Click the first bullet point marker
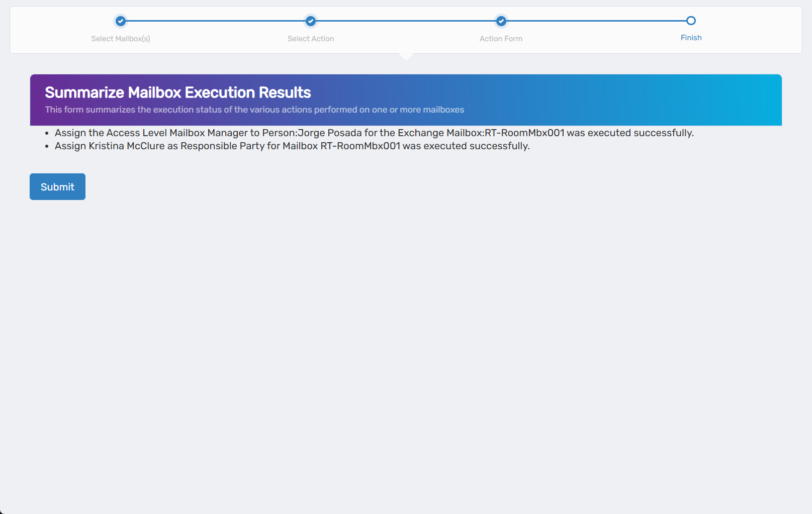Viewport: 812px width, 514px height. coord(48,133)
